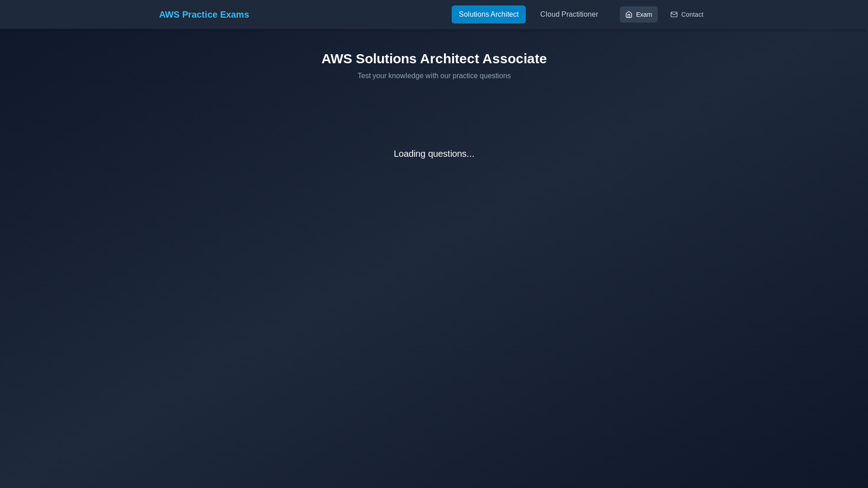868x488 pixels.
Task: Open the Contact page link
Action: tap(686, 14)
